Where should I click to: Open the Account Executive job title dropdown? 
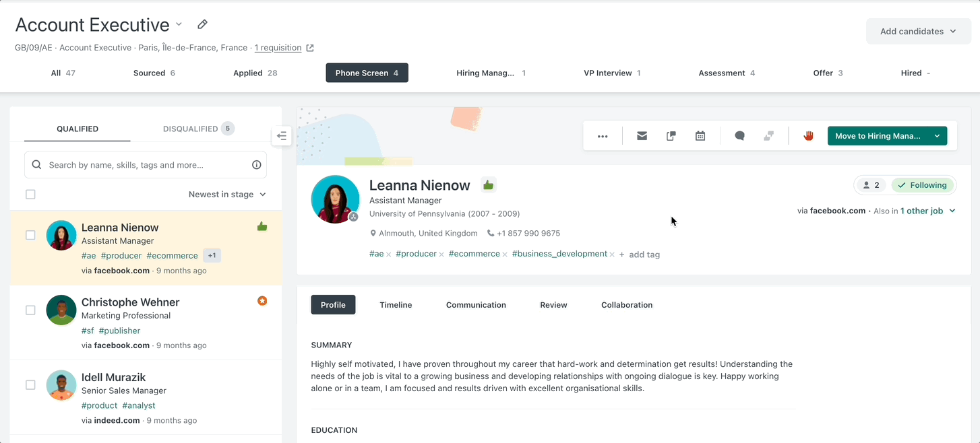pos(179,24)
